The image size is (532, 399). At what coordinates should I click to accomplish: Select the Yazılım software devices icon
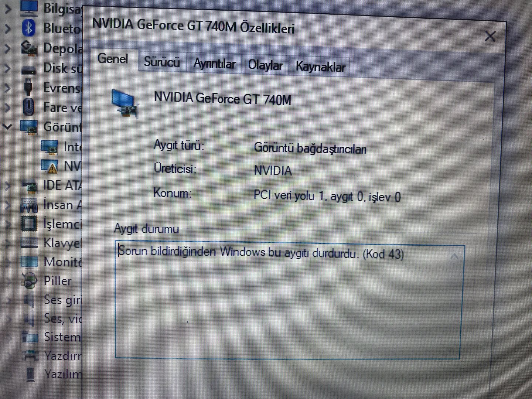pyautogui.click(x=31, y=374)
